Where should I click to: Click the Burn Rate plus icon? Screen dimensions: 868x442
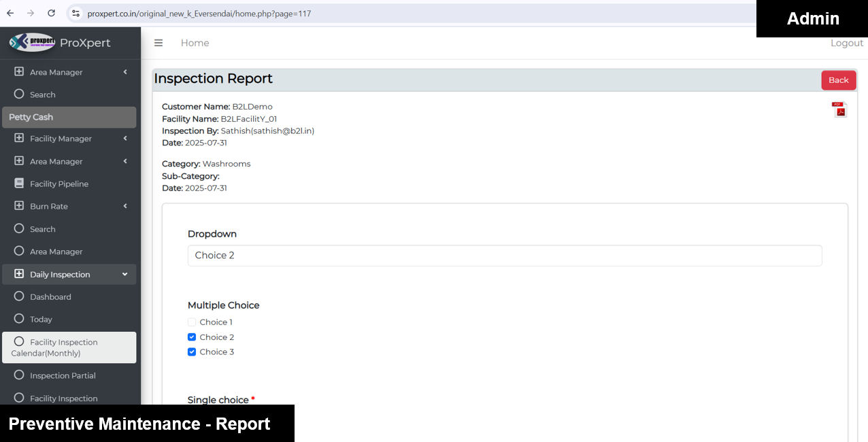tap(19, 206)
